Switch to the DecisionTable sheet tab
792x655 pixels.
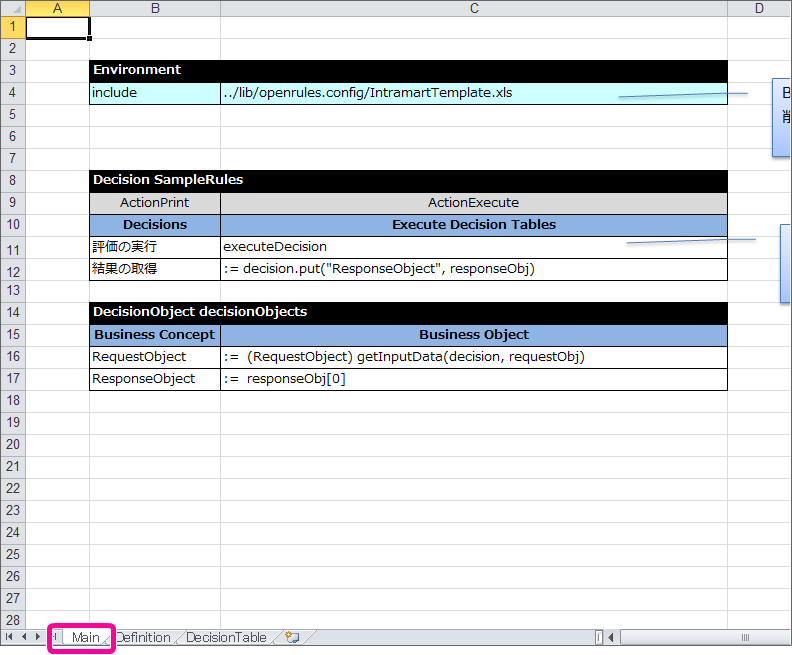pyautogui.click(x=226, y=637)
